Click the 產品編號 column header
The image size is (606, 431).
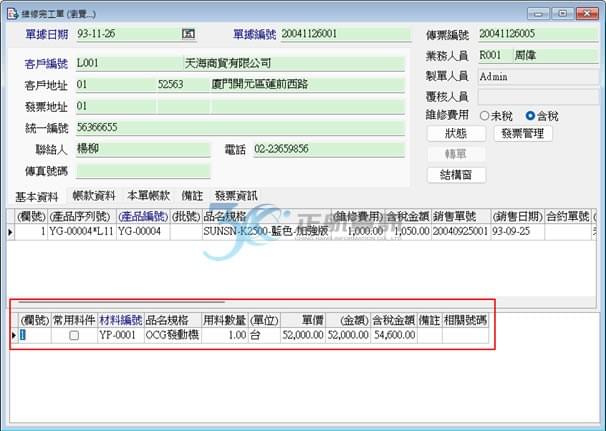(x=143, y=217)
